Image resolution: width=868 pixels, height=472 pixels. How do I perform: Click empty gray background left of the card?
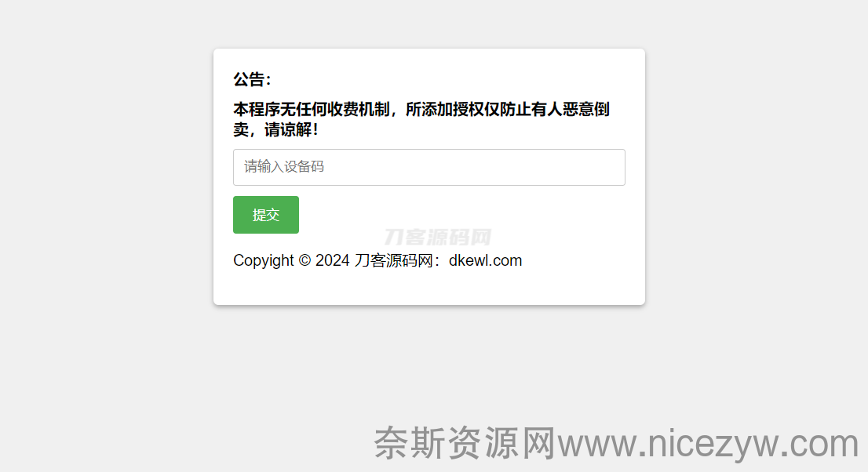pyautogui.click(x=106, y=177)
